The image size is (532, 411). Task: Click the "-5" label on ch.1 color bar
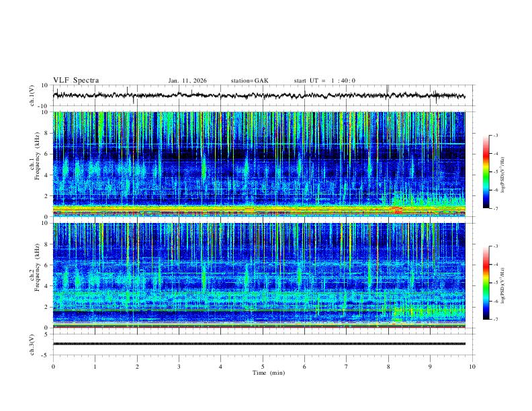coord(495,172)
